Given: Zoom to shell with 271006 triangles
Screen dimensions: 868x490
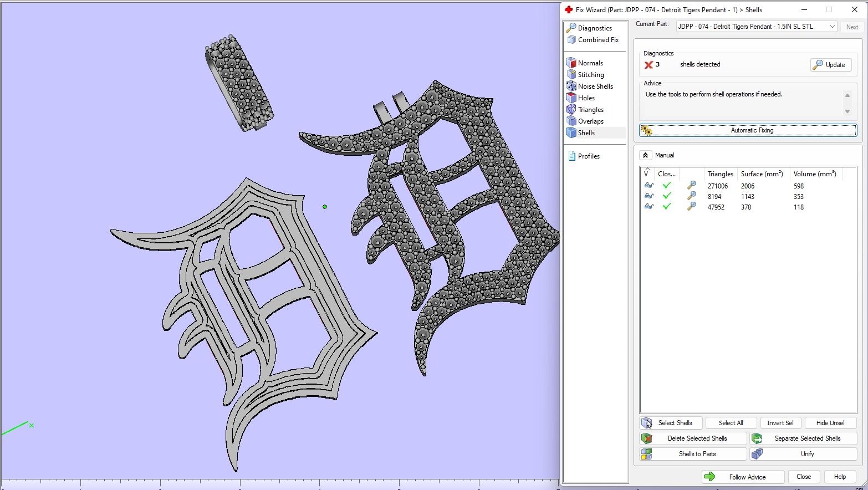Looking at the screenshot, I should click(691, 186).
